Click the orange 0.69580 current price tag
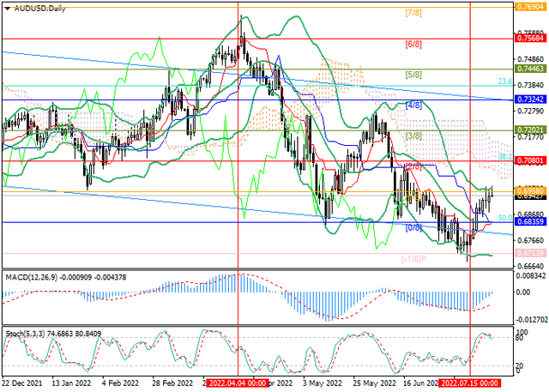The width and height of the screenshot is (549, 392). pyautogui.click(x=531, y=190)
